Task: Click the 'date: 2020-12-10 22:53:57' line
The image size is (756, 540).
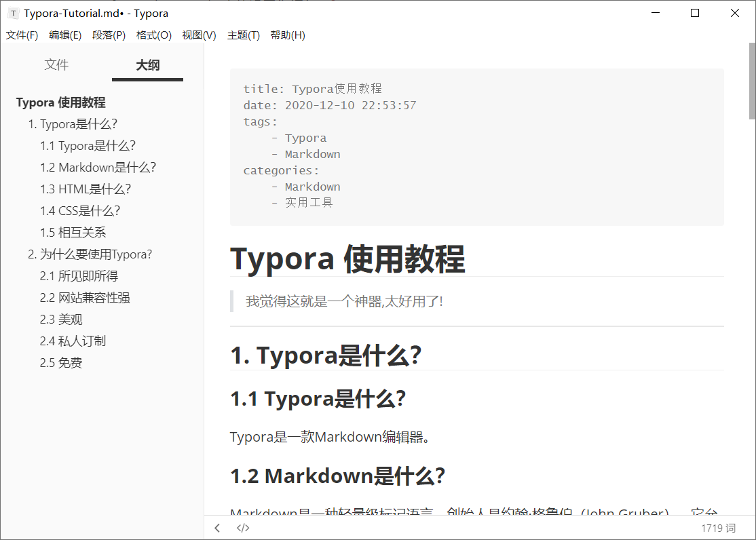Action: (x=330, y=105)
